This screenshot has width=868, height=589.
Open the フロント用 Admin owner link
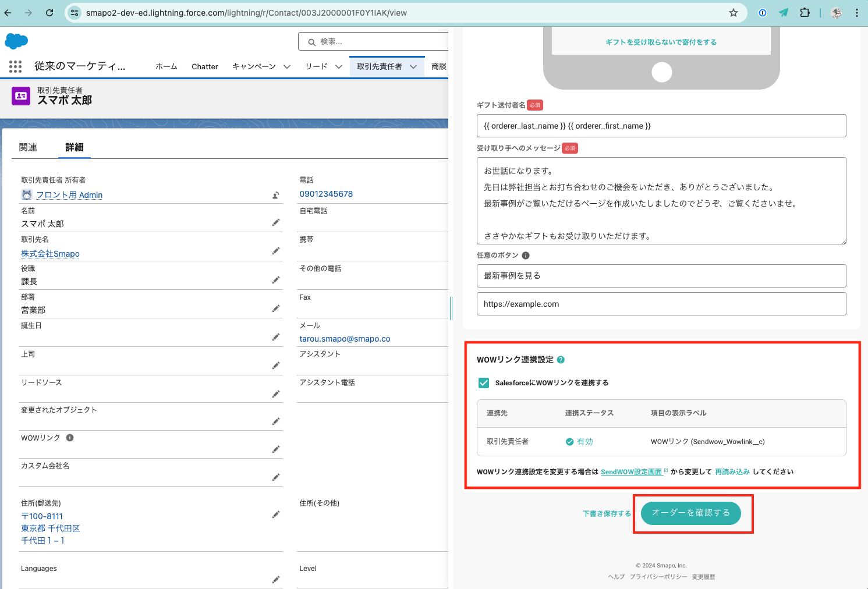coord(69,195)
